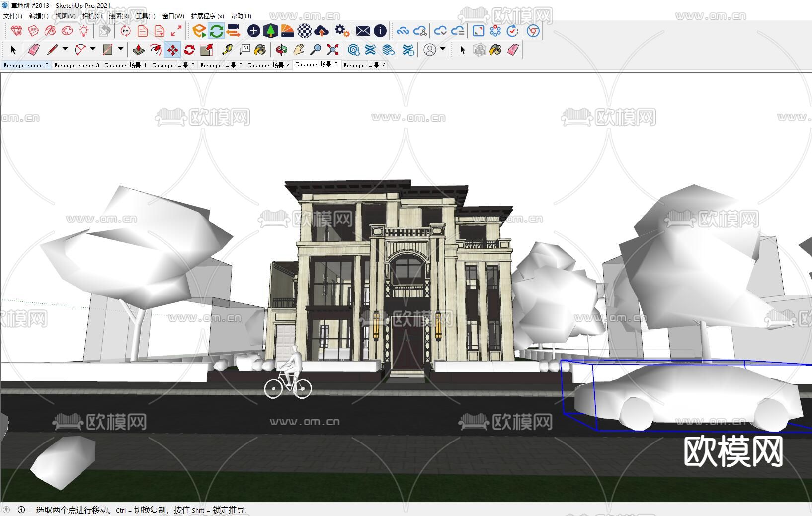Toggle Enscape live updates green arrows
Viewport: 812px width, 516px height.
pyautogui.click(x=216, y=31)
